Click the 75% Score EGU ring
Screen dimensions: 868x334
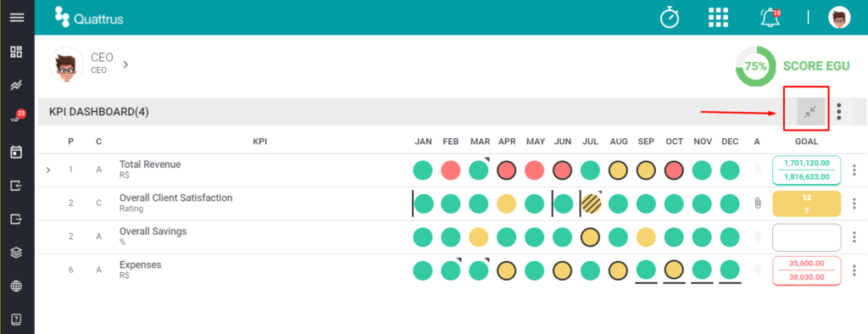(x=755, y=66)
